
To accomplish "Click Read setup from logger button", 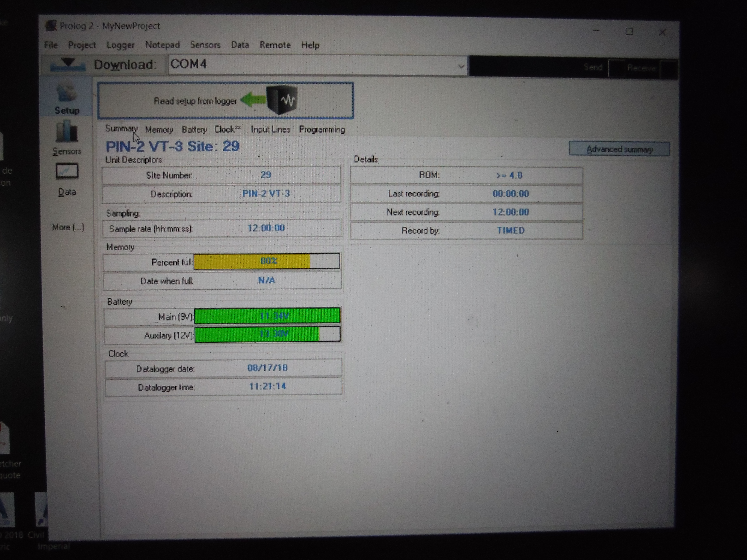I will pyautogui.click(x=195, y=101).
